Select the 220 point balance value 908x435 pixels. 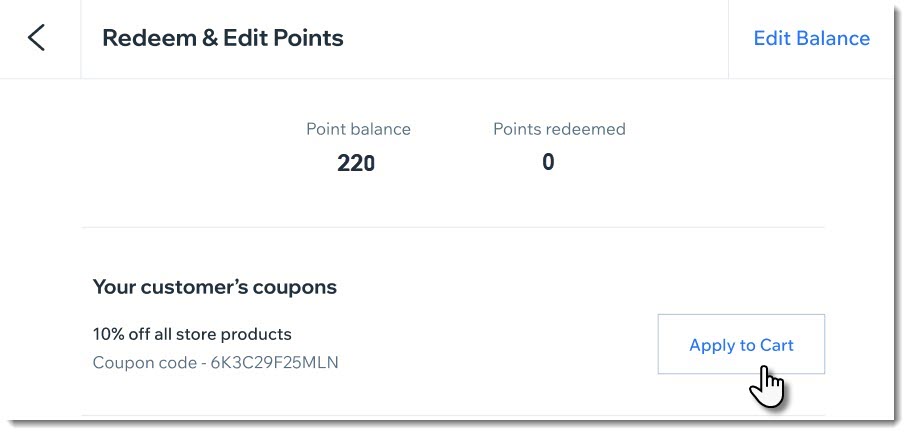coord(356,164)
